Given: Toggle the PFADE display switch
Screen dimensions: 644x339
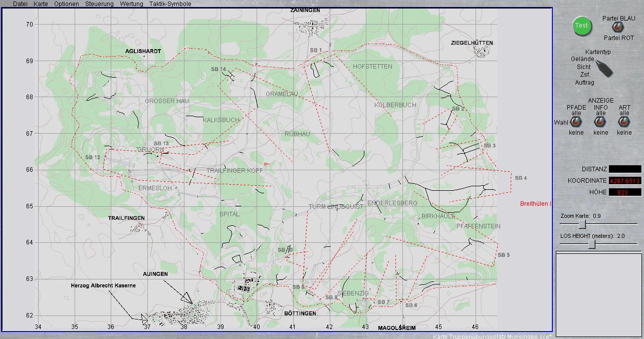Looking at the screenshot, I should [576, 122].
